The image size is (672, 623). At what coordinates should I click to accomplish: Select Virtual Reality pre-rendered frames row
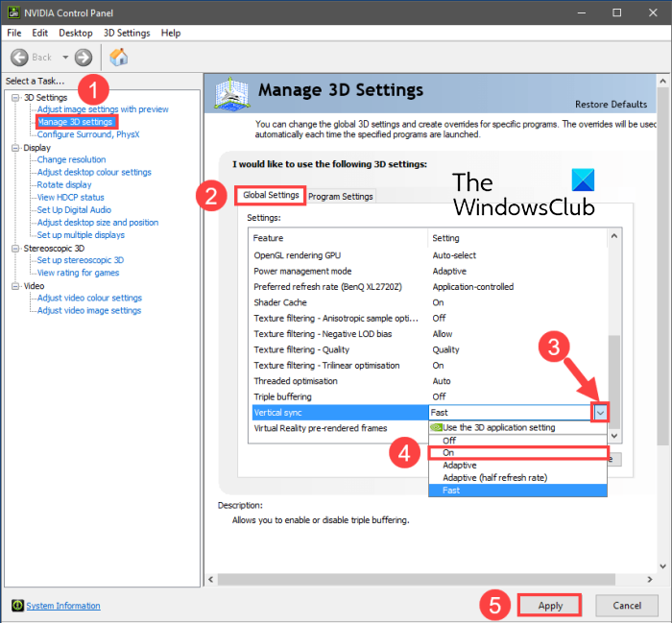[339, 428]
